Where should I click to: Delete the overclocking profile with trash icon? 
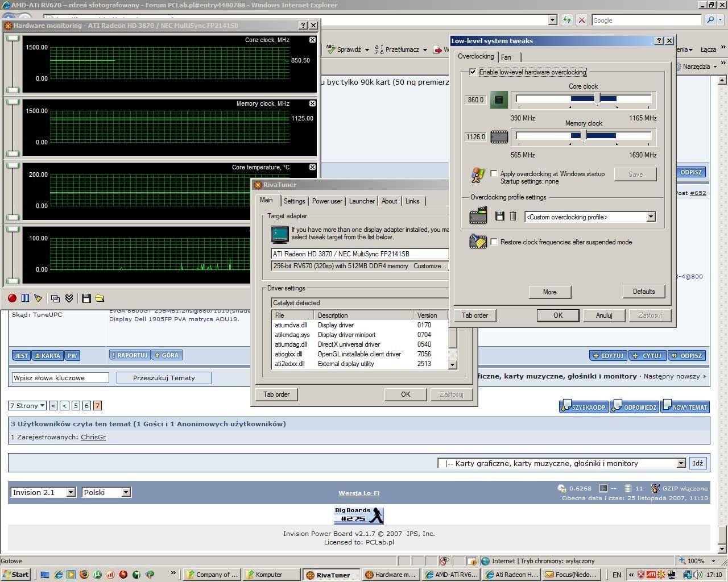[x=512, y=216]
